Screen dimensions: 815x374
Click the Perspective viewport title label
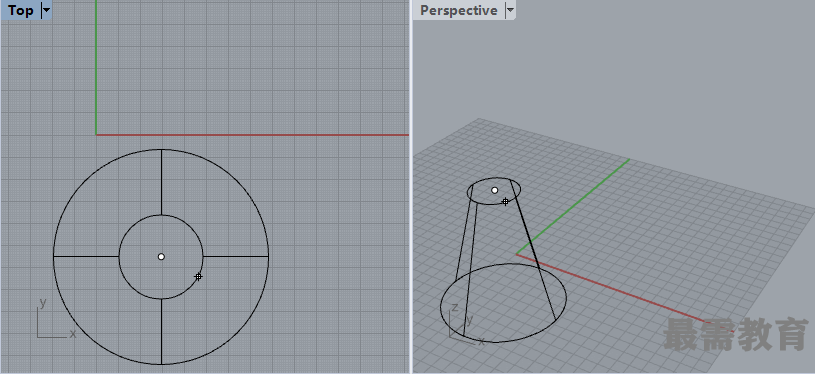pos(458,10)
